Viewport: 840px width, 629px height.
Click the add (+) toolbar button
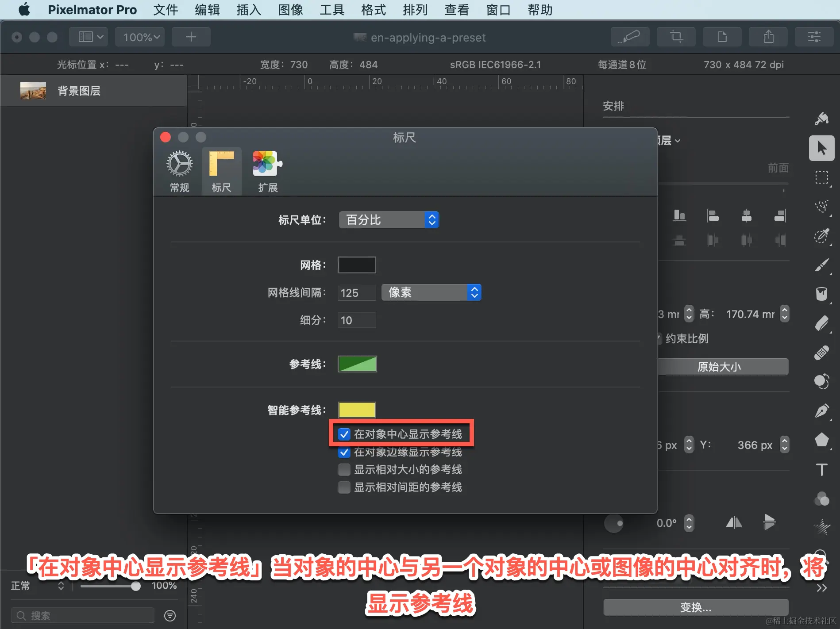tap(191, 37)
